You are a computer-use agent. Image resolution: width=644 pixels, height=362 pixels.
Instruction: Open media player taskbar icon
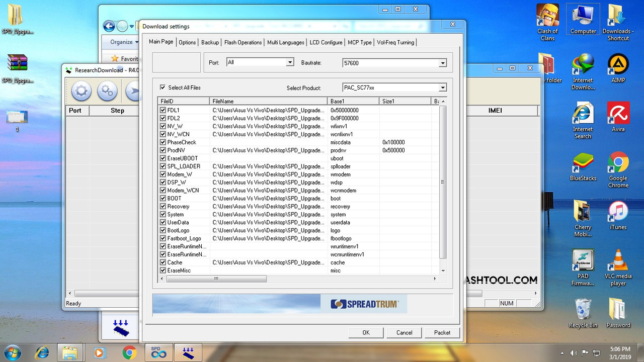point(100,352)
